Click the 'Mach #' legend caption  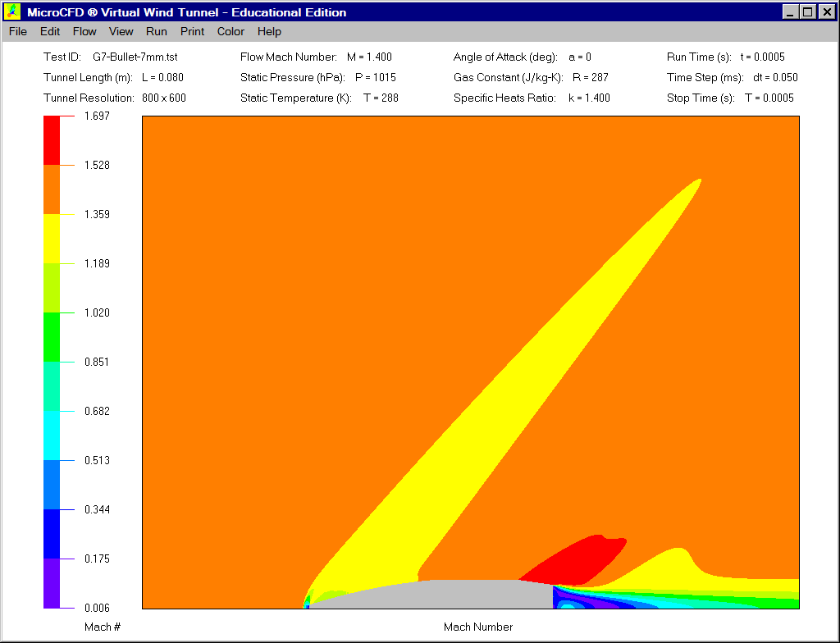103,627
